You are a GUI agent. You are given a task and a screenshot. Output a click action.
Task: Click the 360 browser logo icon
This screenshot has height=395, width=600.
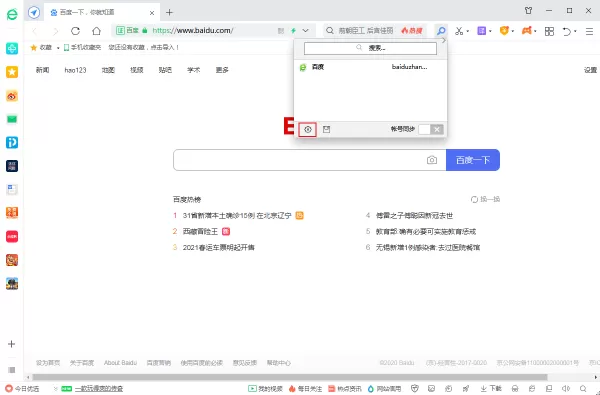pos(12,15)
